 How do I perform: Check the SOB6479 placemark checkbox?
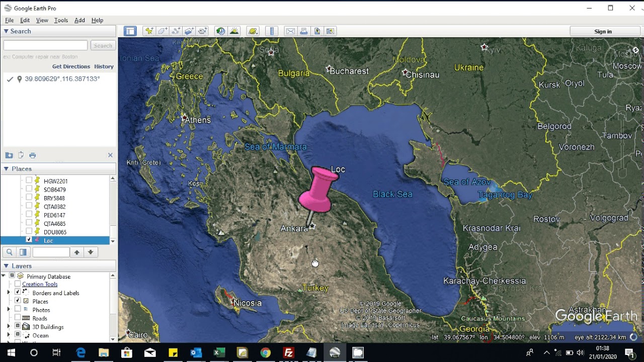[29, 189]
